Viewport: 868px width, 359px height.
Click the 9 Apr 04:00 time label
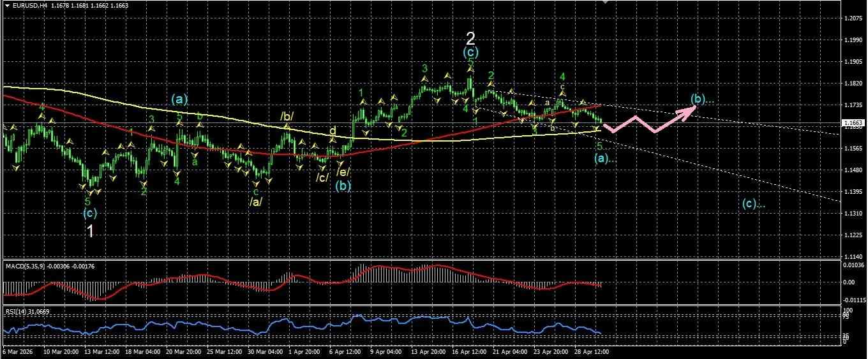tap(387, 352)
